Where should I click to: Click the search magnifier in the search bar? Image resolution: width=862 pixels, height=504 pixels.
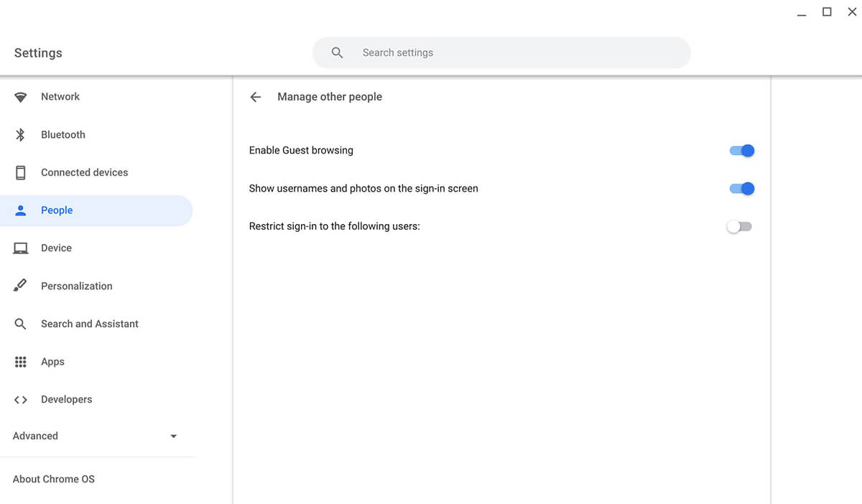pyautogui.click(x=337, y=52)
